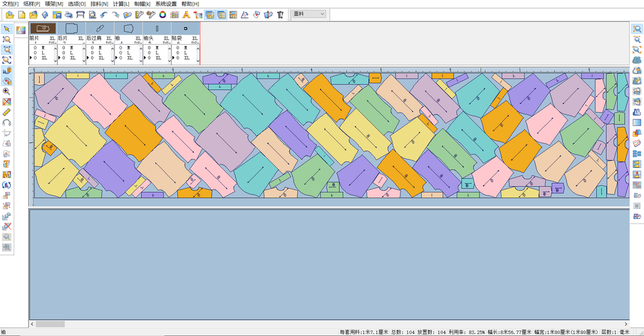Click the open folder icon in toolbar

tap(9, 14)
